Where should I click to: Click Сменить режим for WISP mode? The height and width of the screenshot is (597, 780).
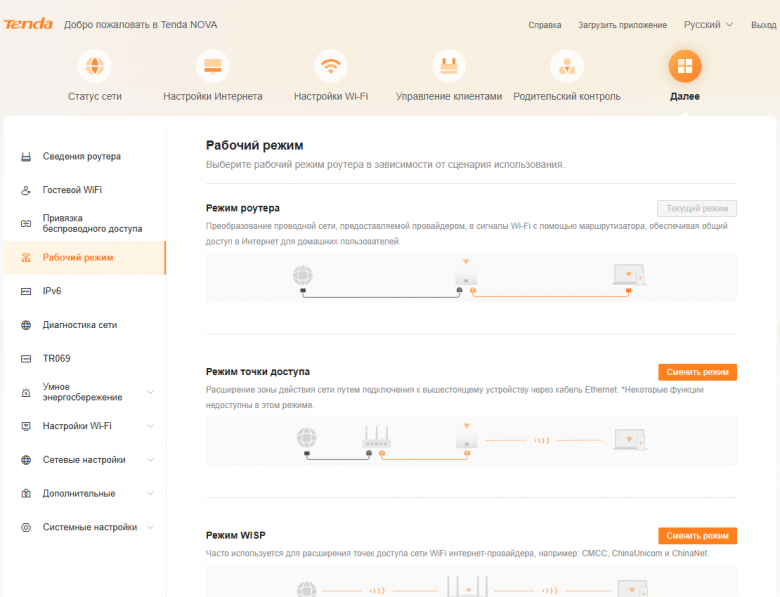click(x=697, y=536)
